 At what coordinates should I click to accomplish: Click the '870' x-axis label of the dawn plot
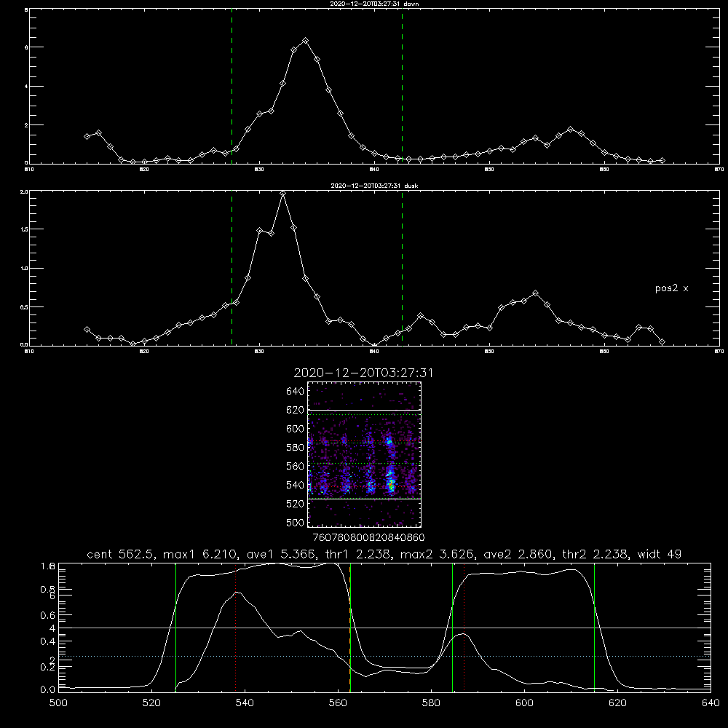coord(719,170)
